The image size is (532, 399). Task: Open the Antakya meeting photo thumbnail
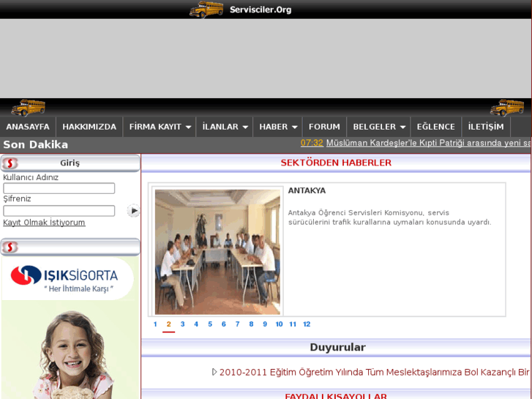point(217,252)
